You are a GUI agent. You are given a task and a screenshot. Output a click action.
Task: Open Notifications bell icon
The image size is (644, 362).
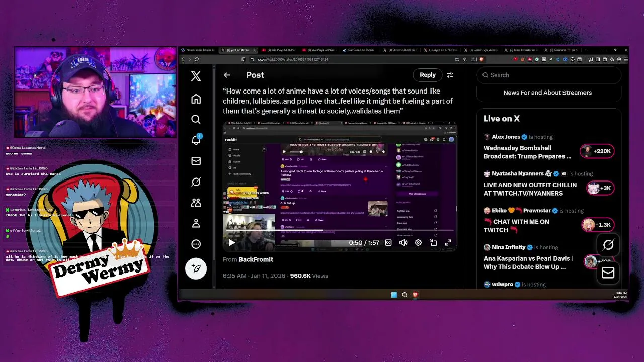196,140
